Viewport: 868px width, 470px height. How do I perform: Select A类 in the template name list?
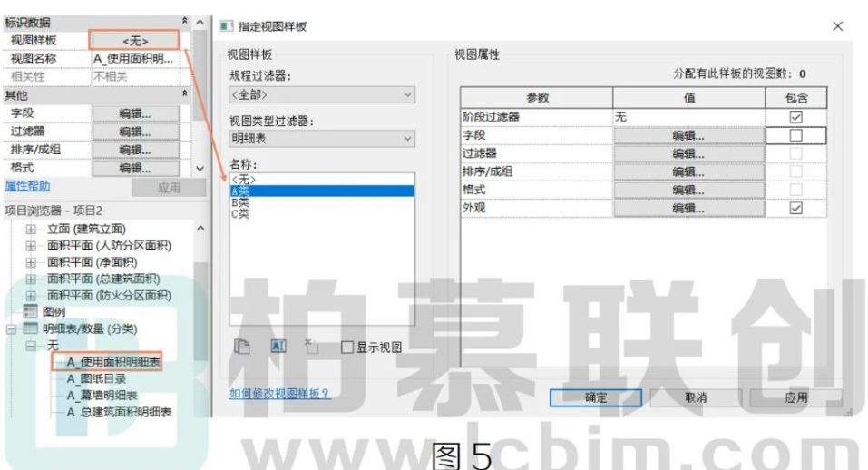322,191
